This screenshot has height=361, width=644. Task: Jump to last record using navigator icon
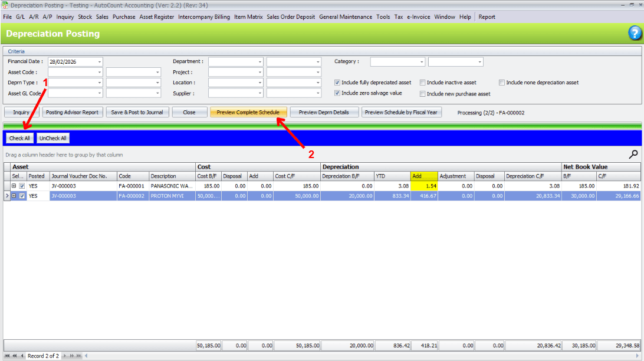(x=78, y=356)
